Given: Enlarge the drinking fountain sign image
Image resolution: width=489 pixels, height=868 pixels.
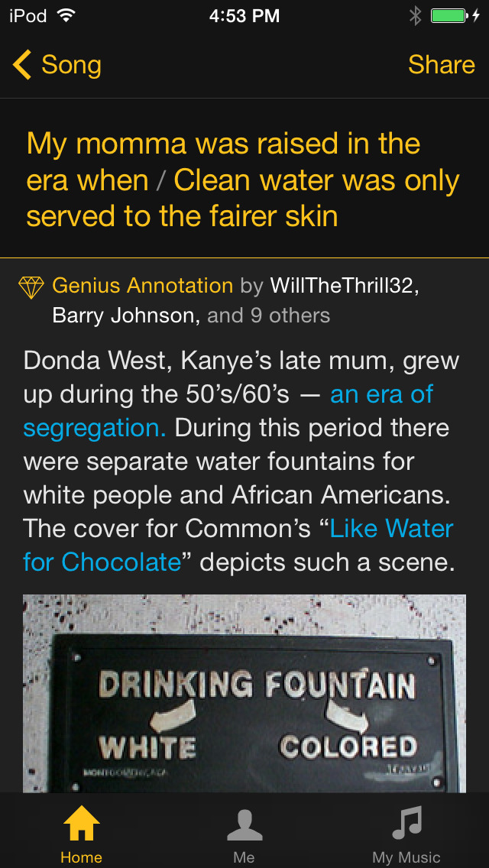Looking at the screenshot, I should [244, 692].
